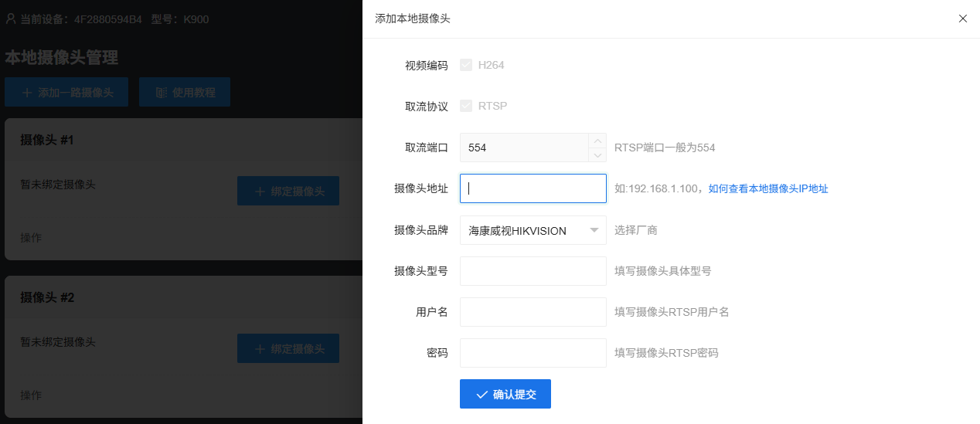Click bind camera button for camera #1
This screenshot has height=424, width=980.
pos(288,191)
